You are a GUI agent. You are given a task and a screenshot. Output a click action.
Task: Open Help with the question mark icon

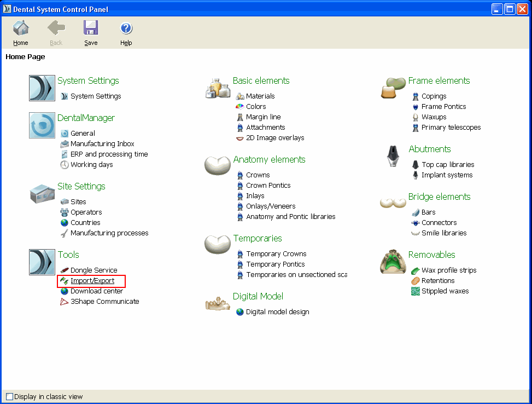(126, 28)
